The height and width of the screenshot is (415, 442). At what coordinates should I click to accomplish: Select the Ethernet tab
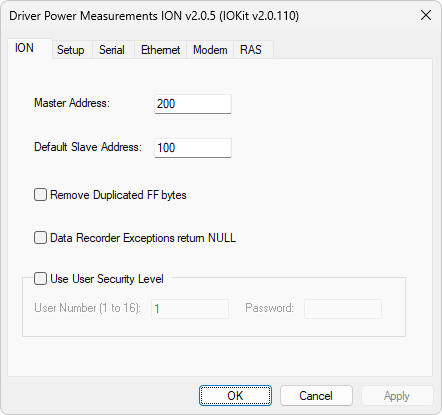(x=160, y=50)
